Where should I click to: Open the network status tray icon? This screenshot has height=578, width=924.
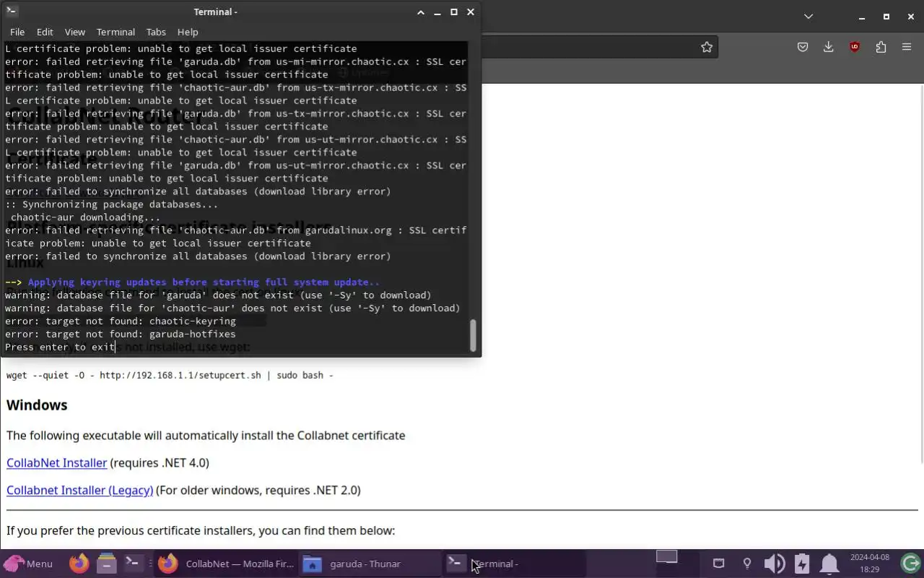(718, 564)
